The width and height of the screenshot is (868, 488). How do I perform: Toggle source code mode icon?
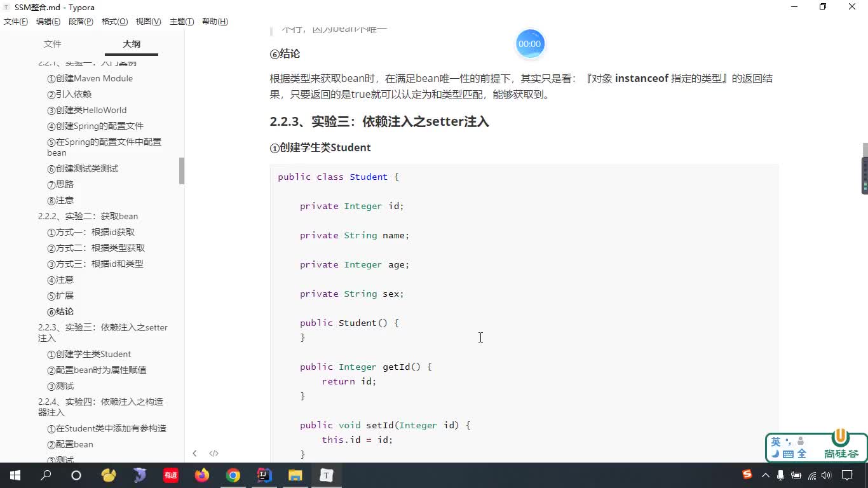click(x=214, y=453)
